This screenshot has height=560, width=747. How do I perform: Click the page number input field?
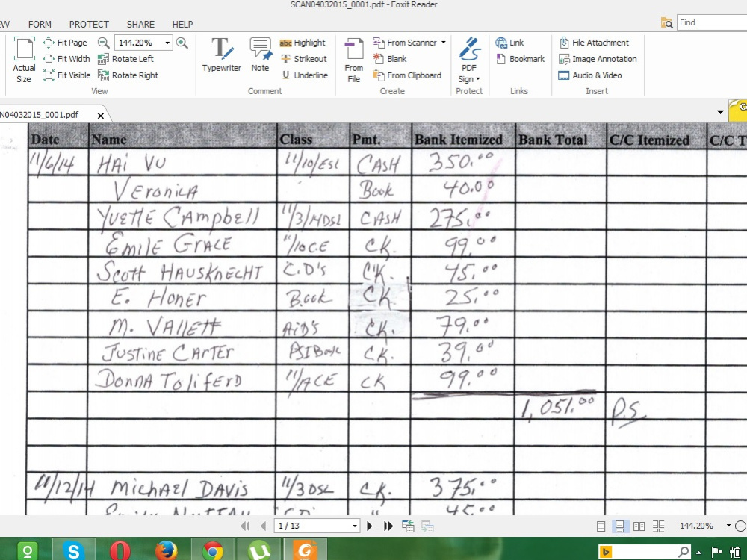point(312,526)
